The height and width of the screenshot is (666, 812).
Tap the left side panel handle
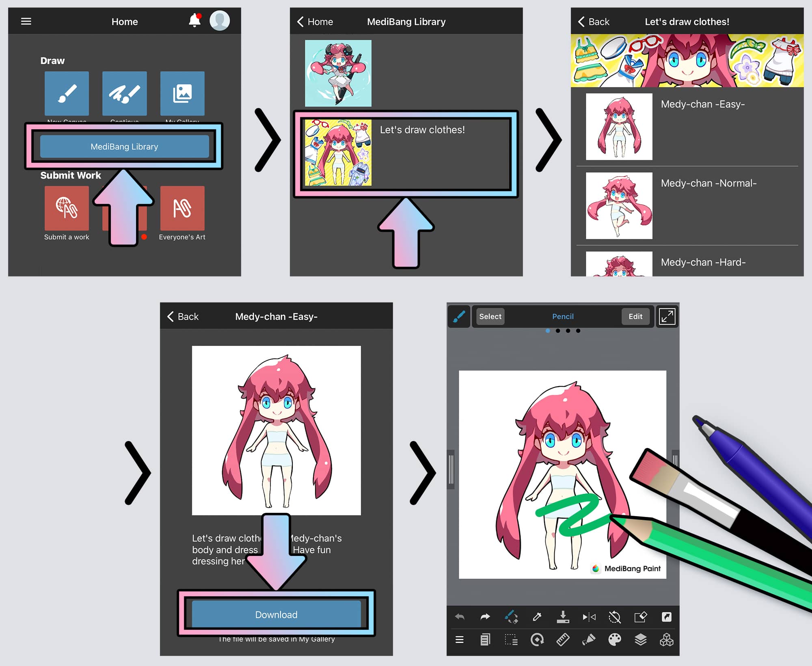click(451, 469)
